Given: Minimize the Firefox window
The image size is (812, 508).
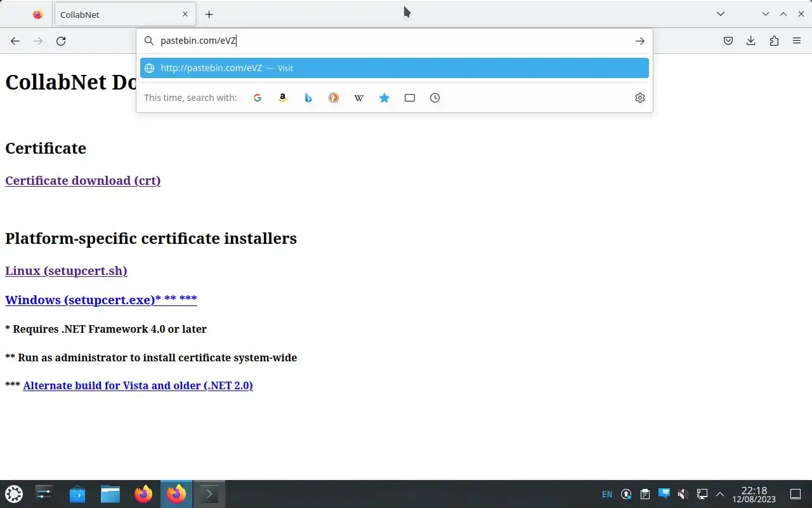Looking at the screenshot, I should point(765,14).
